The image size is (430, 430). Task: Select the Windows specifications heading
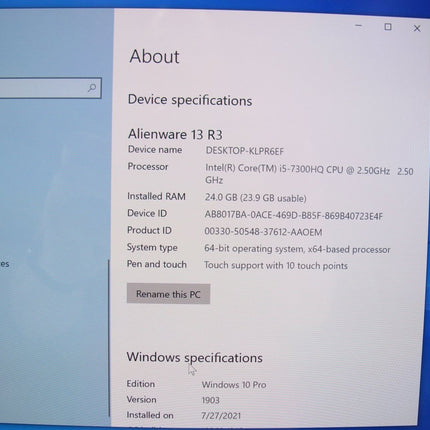coord(194,358)
